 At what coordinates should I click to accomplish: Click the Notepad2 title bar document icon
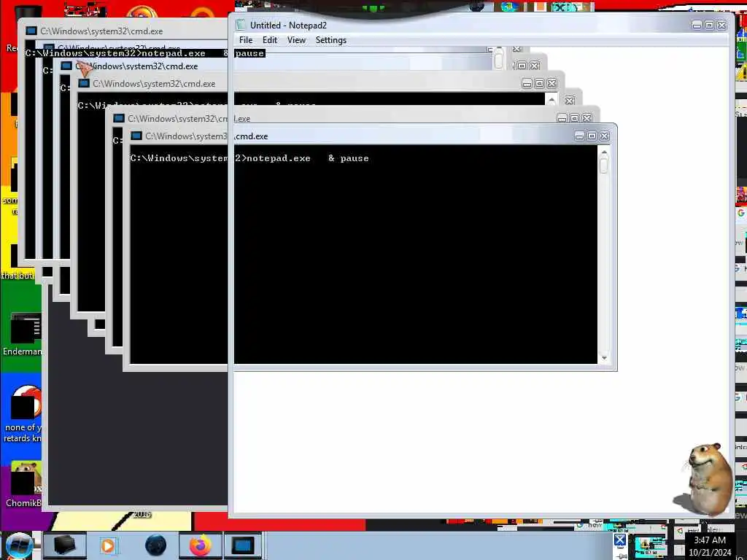[x=241, y=25]
